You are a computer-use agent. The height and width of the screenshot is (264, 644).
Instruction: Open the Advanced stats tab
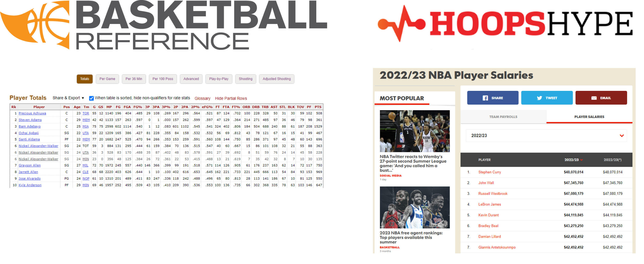[191, 79]
